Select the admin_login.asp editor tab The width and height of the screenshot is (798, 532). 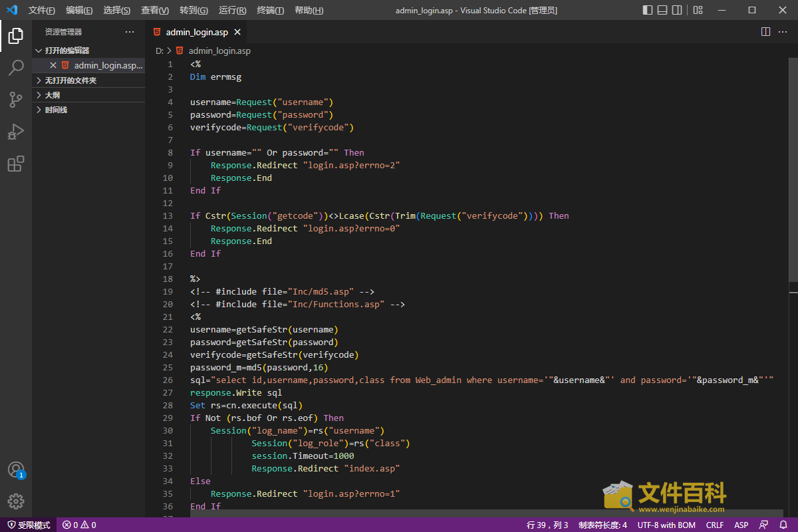tap(198, 32)
